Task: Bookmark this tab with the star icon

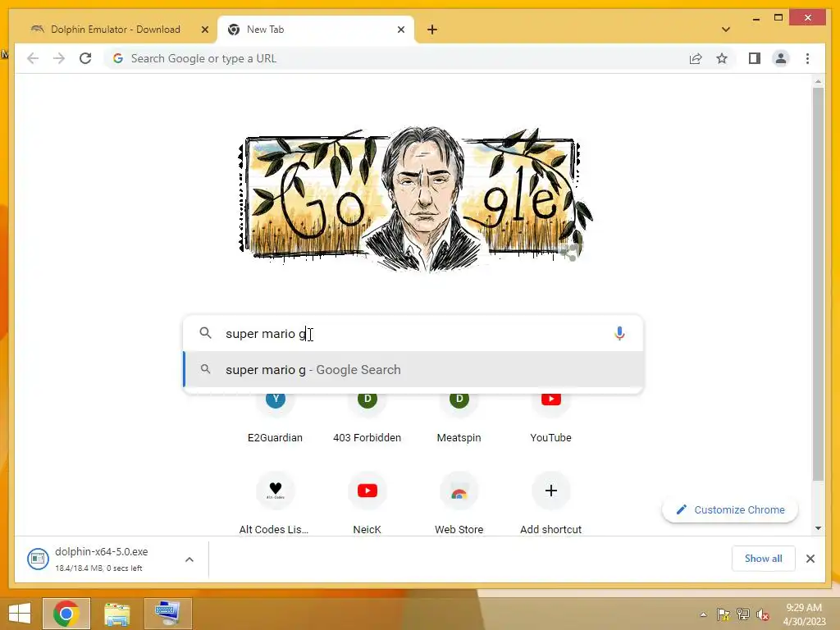Action: (x=722, y=58)
